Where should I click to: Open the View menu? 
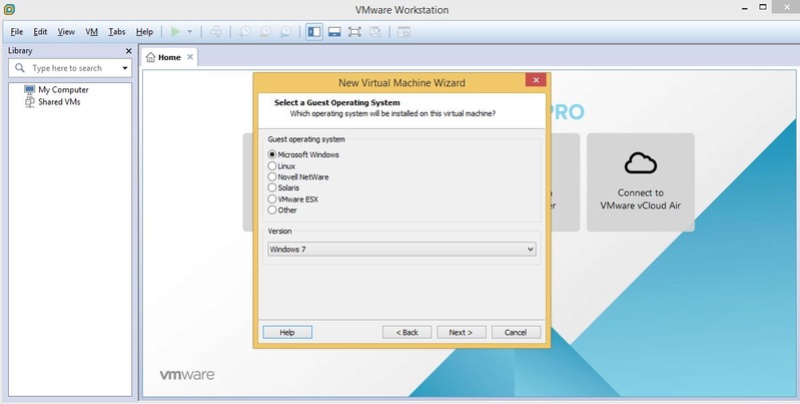click(66, 32)
